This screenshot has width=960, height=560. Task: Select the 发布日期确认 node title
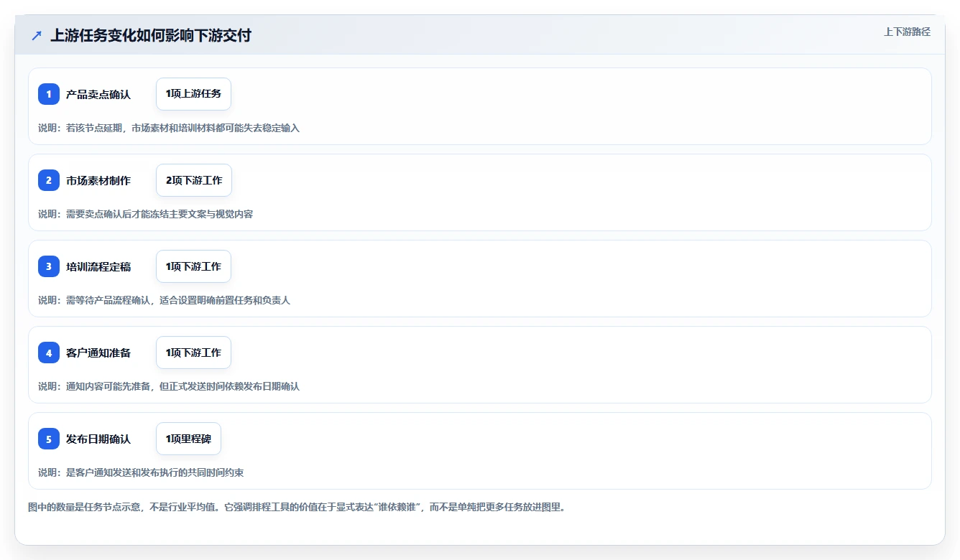98,439
